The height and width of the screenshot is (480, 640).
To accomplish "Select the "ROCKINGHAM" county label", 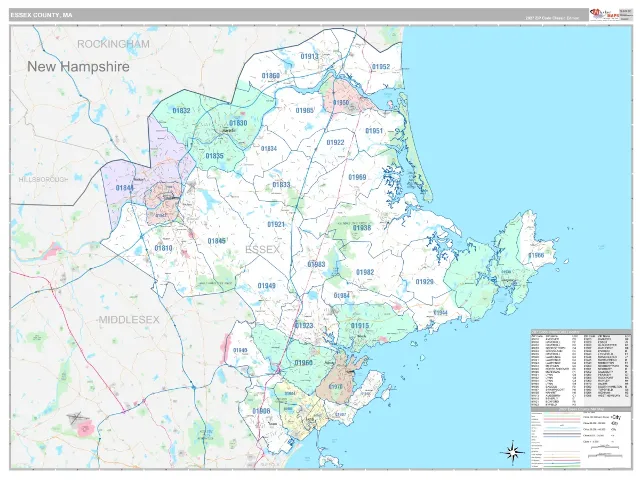I will tap(113, 44).
